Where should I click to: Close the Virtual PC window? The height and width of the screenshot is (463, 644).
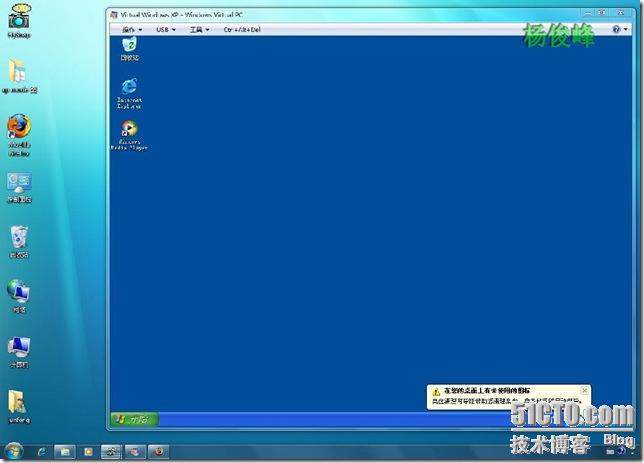coord(621,13)
